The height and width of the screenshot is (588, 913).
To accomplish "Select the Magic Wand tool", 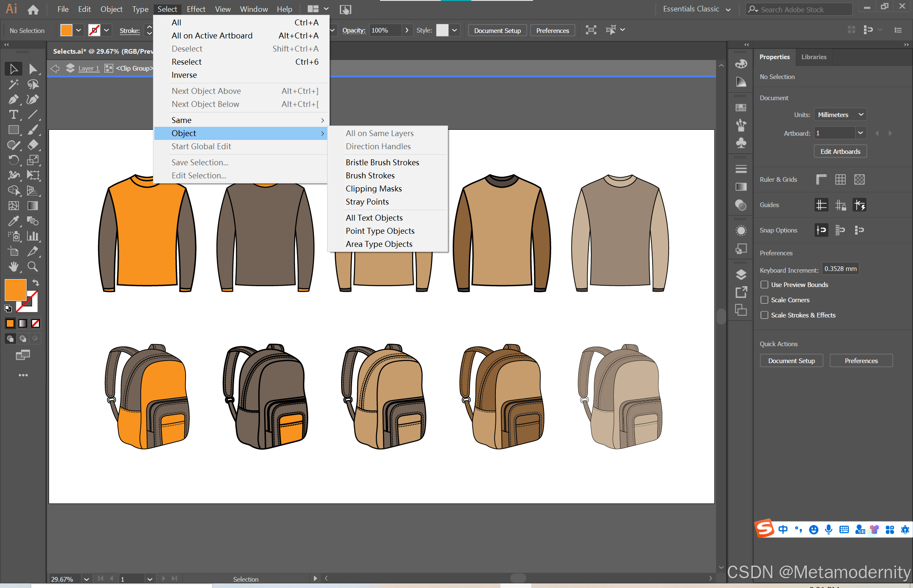I will tap(13, 84).
